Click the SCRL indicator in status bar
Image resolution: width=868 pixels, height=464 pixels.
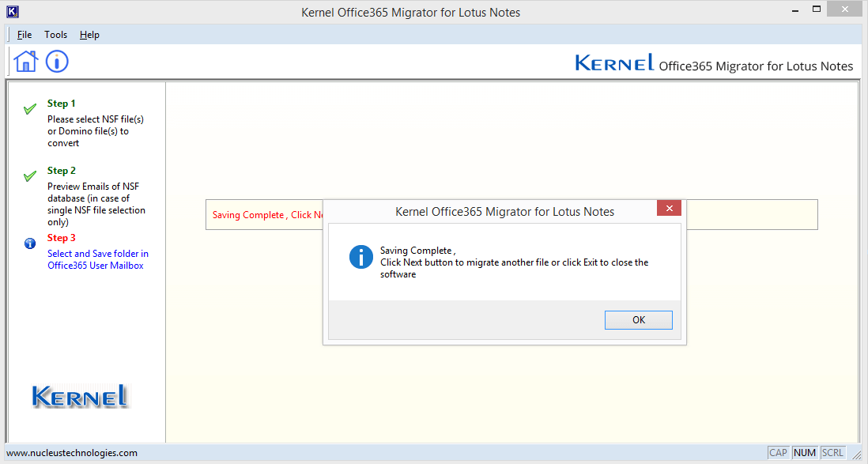click(832, 453)
